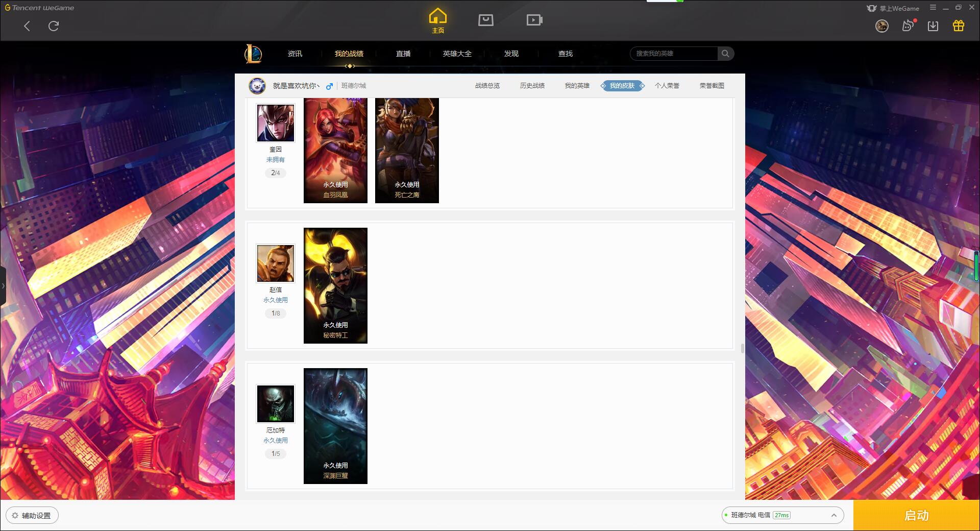Open 辅助设置 settings button
This screenshot has width=980, height=531.
(32, 516)
